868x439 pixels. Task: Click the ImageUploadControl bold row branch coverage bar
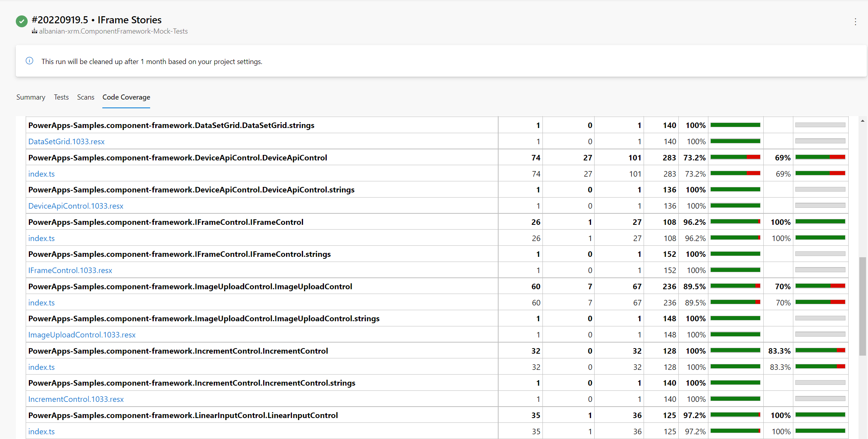pyautogui.click(x=820, y=286)
